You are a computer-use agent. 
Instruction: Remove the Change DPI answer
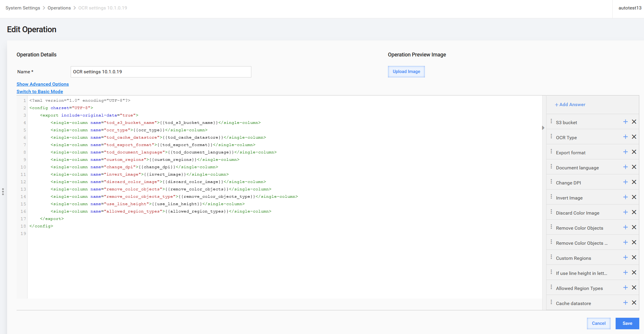tap(634, 182)
